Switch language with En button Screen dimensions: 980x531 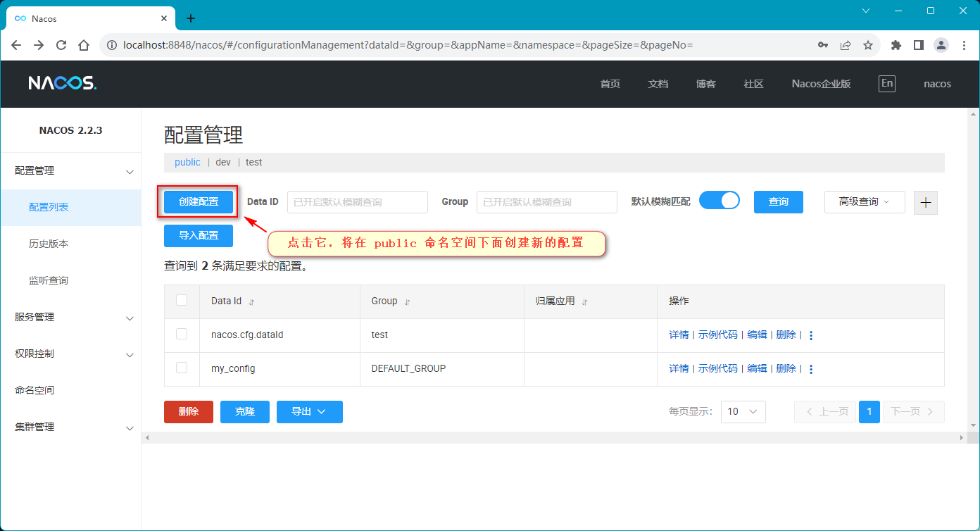point(887,83)
